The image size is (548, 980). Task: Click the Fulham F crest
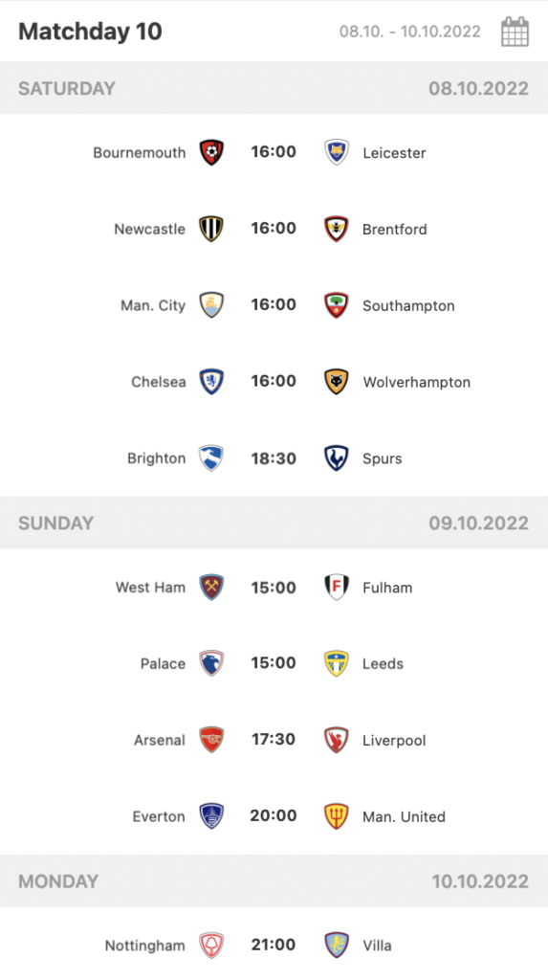point(337,588)
